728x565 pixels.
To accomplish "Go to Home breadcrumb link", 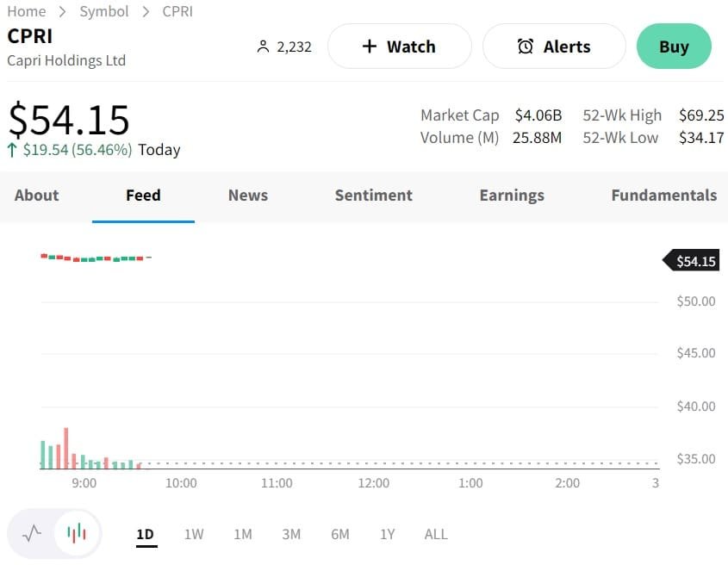I will [x=26, y=11].
